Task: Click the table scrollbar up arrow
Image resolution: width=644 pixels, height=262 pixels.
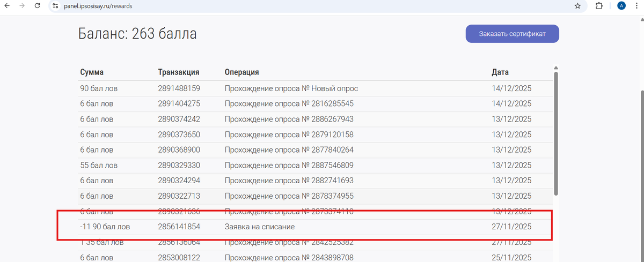Action: coord(556,68)
